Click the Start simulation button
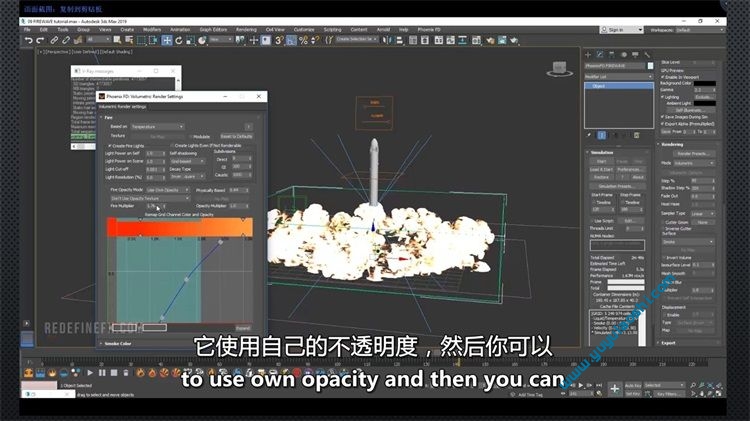The width and height of the screenshot is (750, 421). click(x=601, y=162)
